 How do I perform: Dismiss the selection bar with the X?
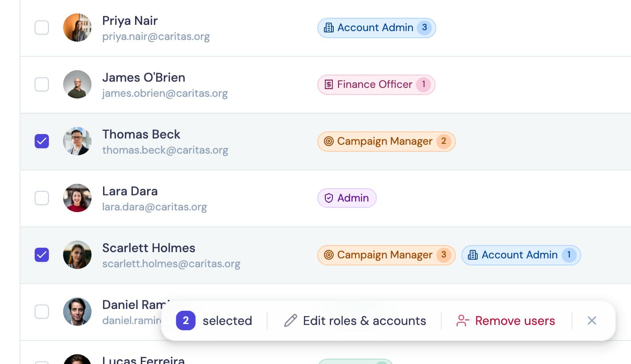click(592, 320)
